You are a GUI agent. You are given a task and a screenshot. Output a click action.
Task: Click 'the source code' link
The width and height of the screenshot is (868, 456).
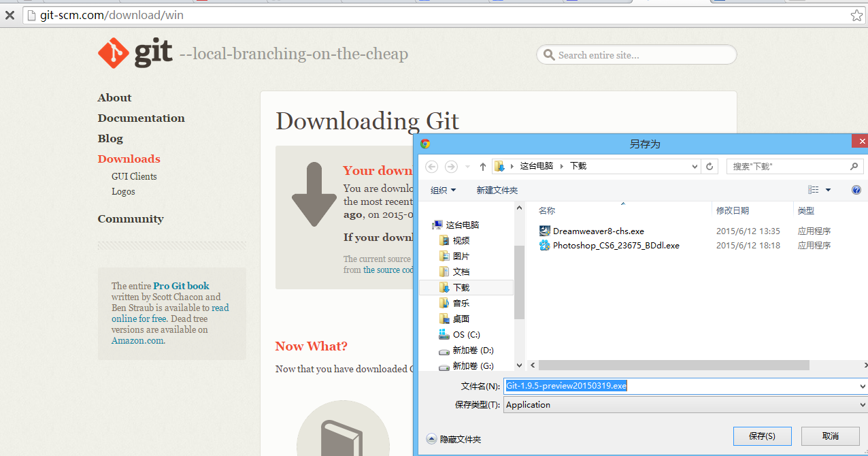click(x=388, y=270)
